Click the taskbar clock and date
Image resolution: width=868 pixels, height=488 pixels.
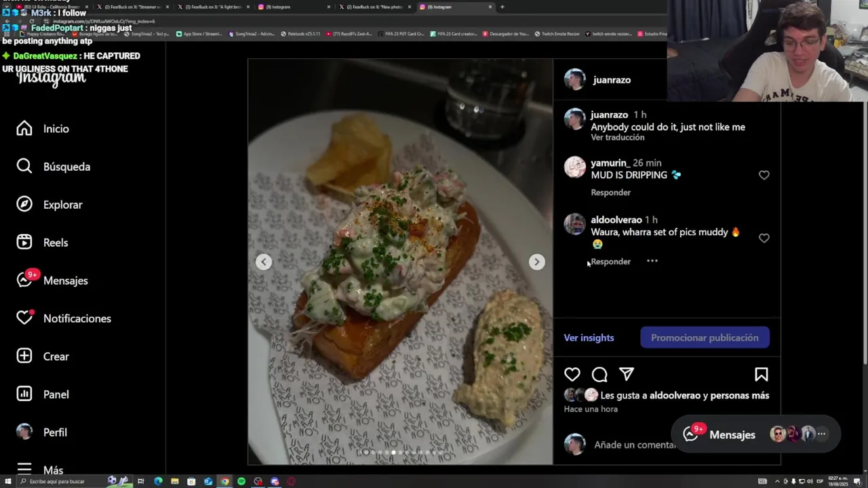838,481
